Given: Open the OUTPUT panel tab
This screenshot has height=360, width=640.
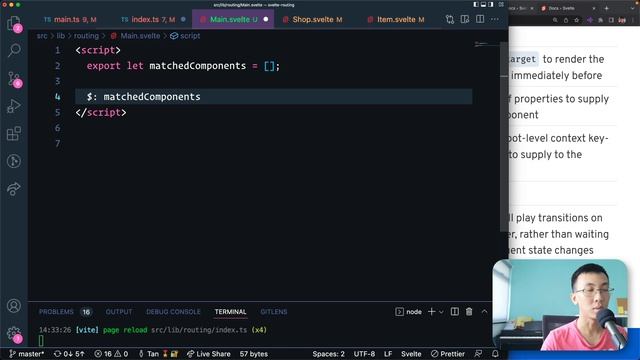Looking at the screenshot, I should coord(119,312).
